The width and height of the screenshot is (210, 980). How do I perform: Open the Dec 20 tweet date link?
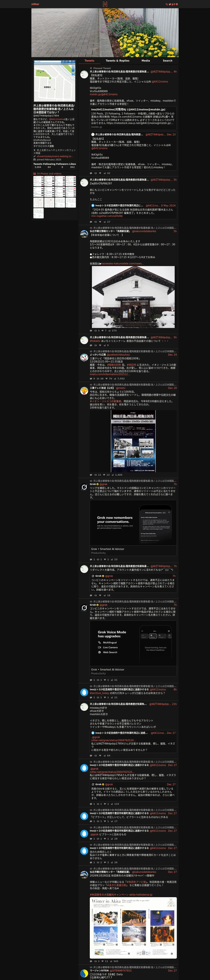(172, 388)
